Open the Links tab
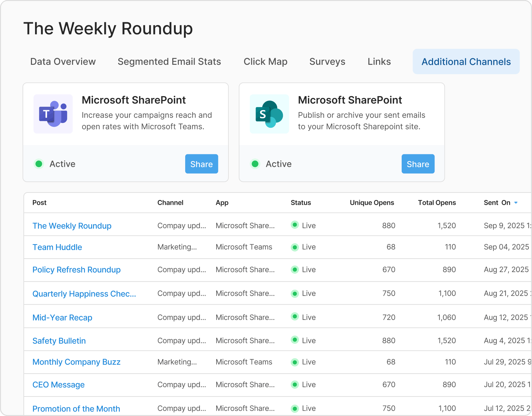 click(x=379, y=62)
